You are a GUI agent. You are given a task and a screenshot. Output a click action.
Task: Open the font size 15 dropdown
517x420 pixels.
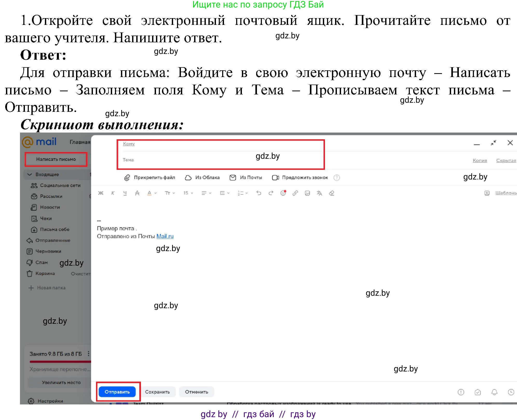pos(188,193)
